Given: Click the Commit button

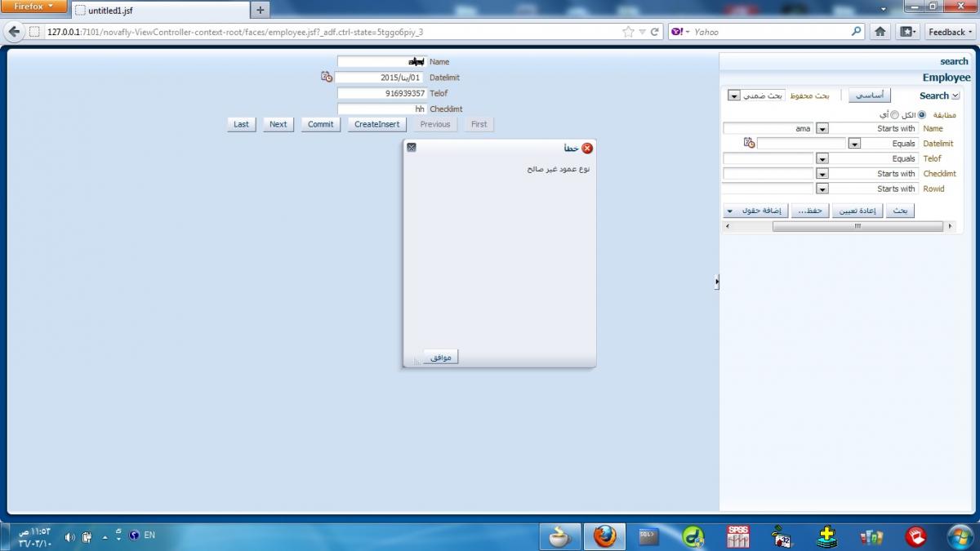Looking at the screenshot, I should (x=320, y=124).
